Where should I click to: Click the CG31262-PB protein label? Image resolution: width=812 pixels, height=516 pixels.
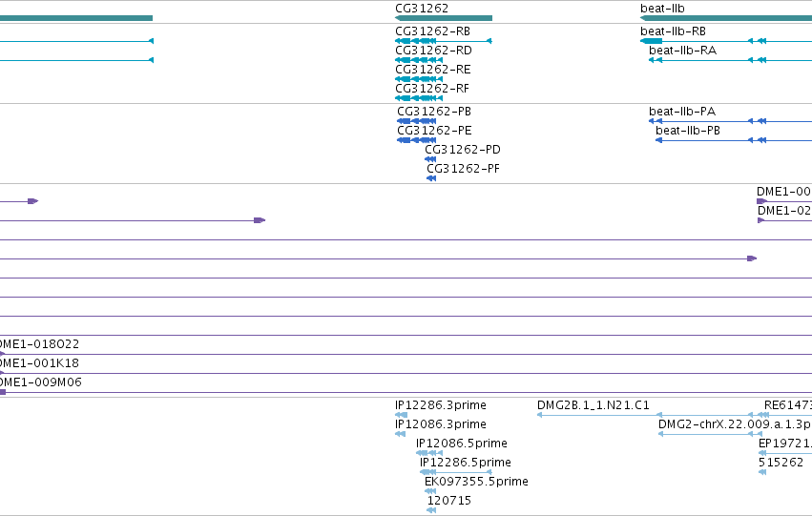434,112
